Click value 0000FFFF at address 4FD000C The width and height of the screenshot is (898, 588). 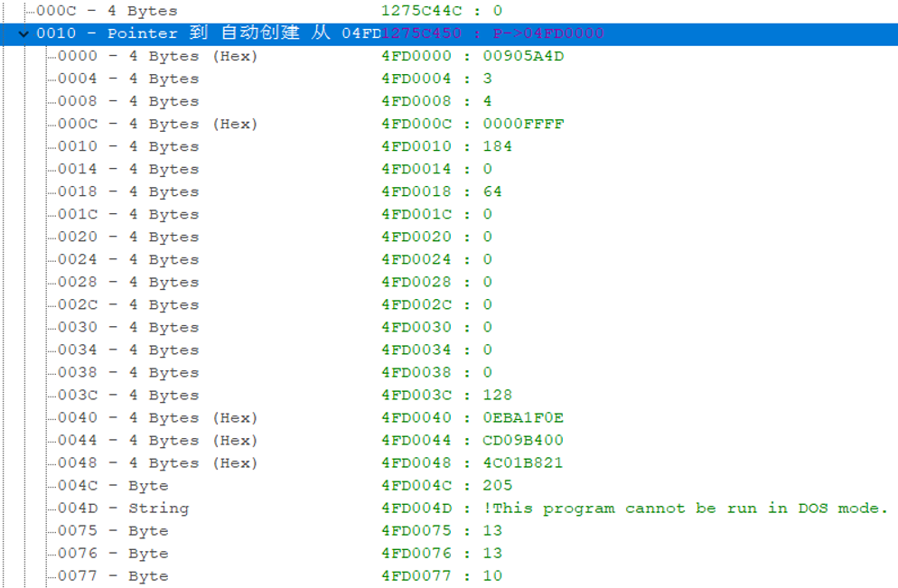(523, 125)
